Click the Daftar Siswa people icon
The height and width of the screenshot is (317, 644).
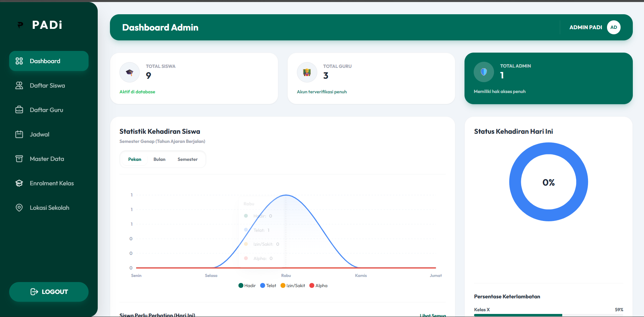click(x=19, y=86)
